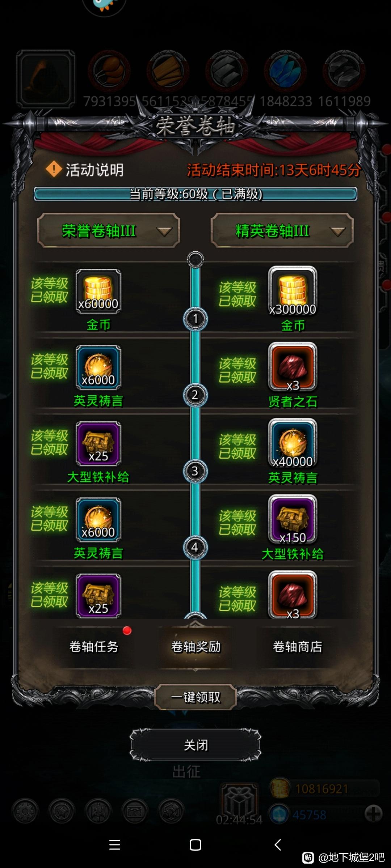The width and height of the screenshot is (391, 868).
Task: Select the 卷轴奖励 tab
Action: coord(195,647)
